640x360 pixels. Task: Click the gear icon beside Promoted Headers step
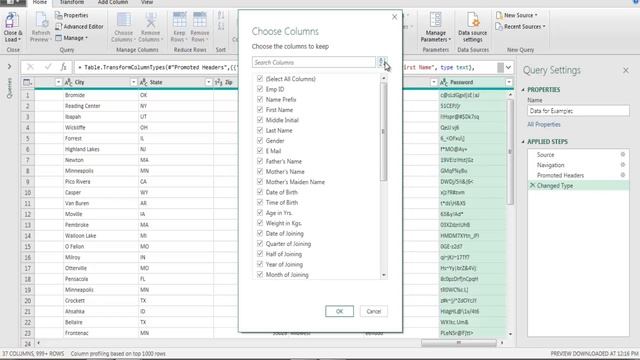click(x=623, y=175)
